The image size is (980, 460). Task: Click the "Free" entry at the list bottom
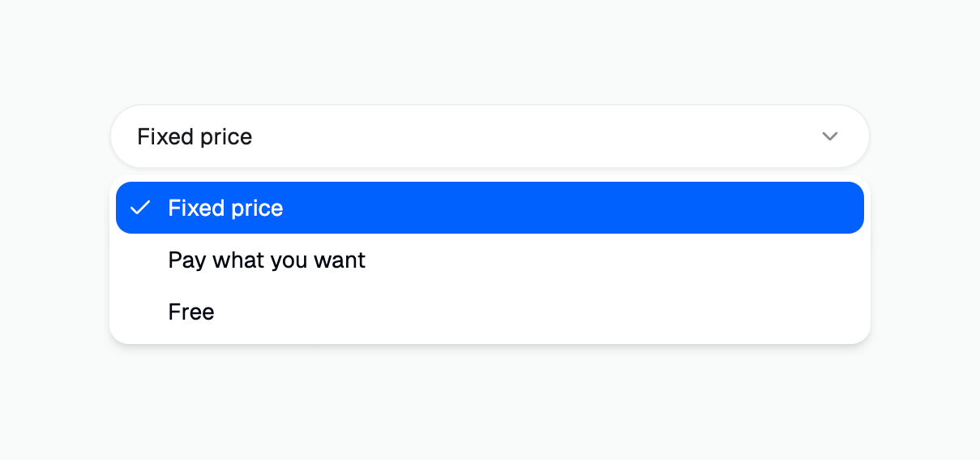[x=191, y=312]
